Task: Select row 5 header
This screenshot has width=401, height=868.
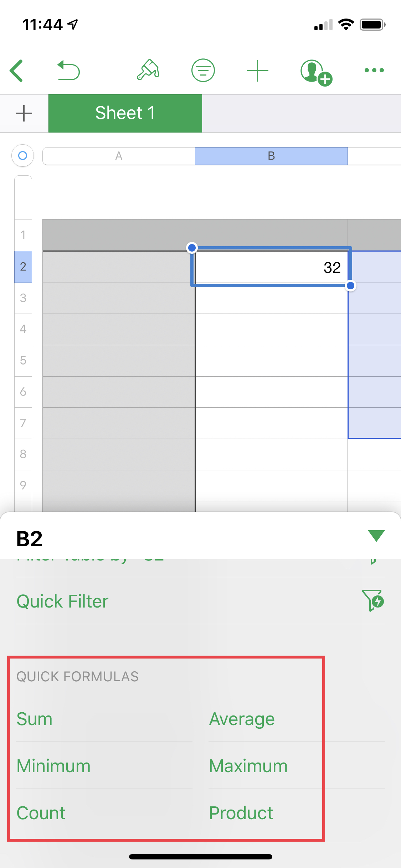Action: pos(23,361)
